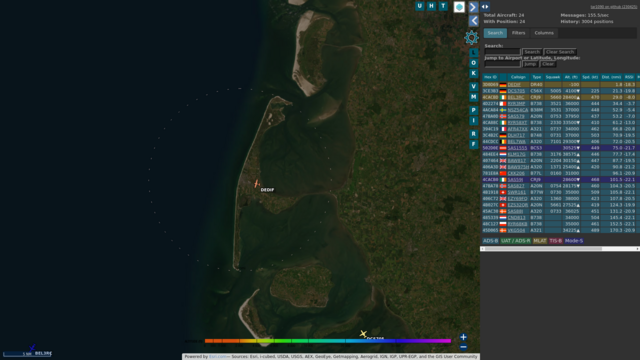Sort table by Squawk column
Viewport: 640px width, 360px height.
(553, 77)
